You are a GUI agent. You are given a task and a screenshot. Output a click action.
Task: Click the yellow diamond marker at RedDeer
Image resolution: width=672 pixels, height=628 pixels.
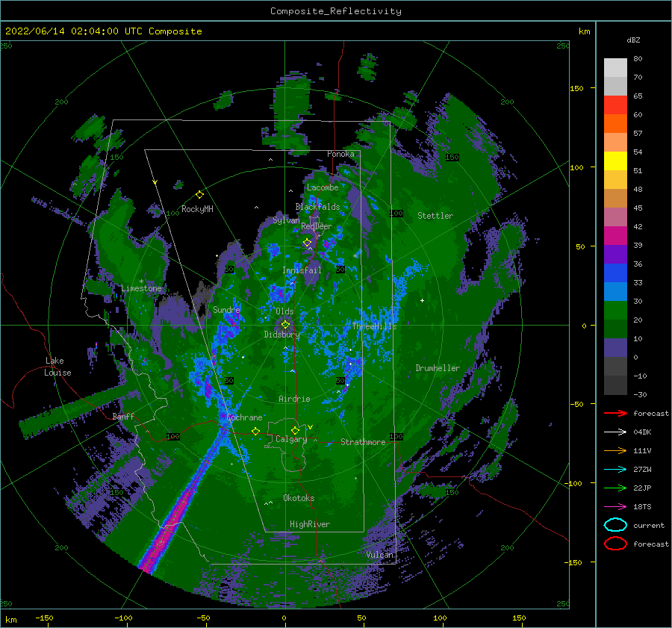click(x=308, y=243)
